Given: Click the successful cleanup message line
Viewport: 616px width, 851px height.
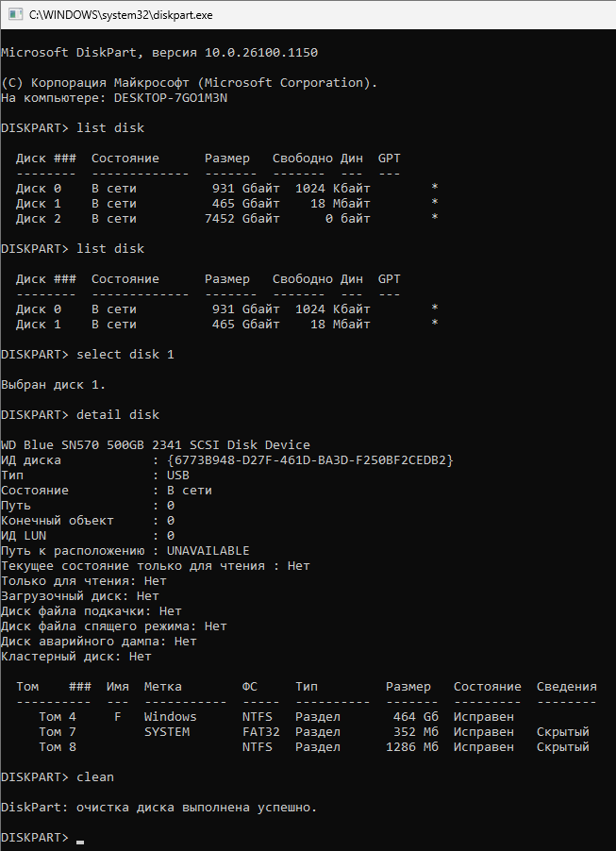Looking at the screenshot, I should point(158,808).
